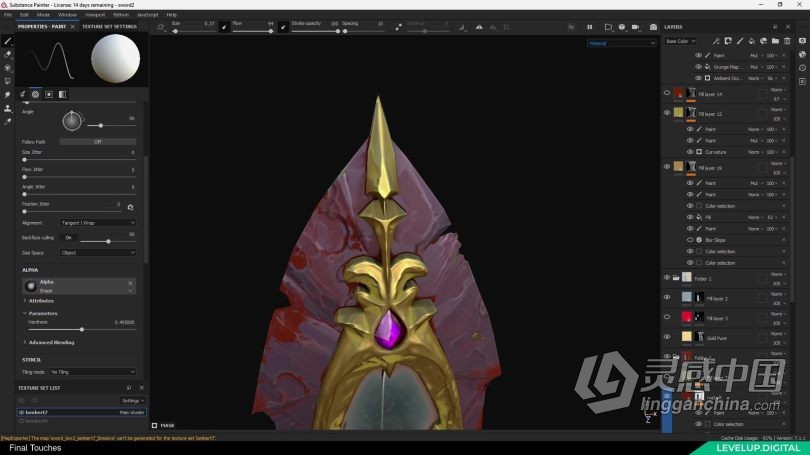
Task: Expand the Attributes section
Action: coord(39,301)
